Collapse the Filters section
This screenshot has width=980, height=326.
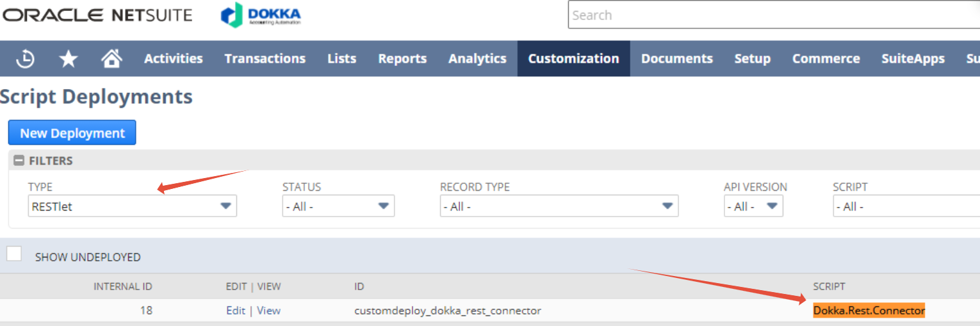coord(19,161)
